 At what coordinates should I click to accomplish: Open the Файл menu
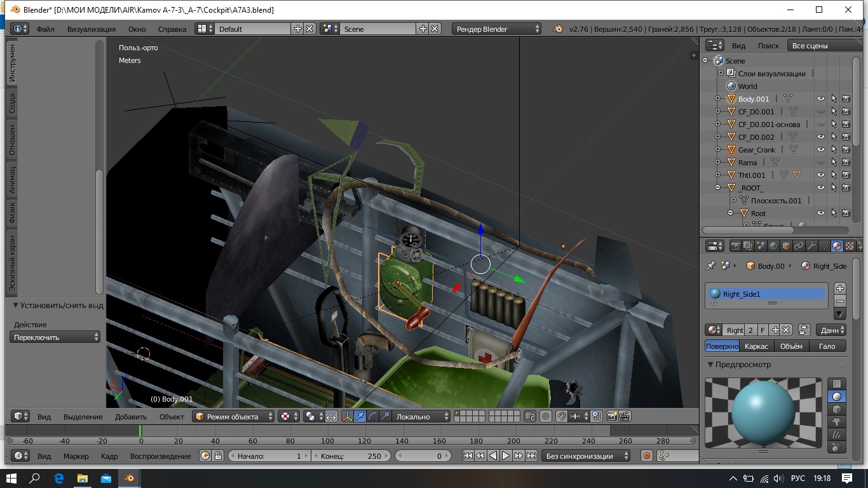point(45,29)
